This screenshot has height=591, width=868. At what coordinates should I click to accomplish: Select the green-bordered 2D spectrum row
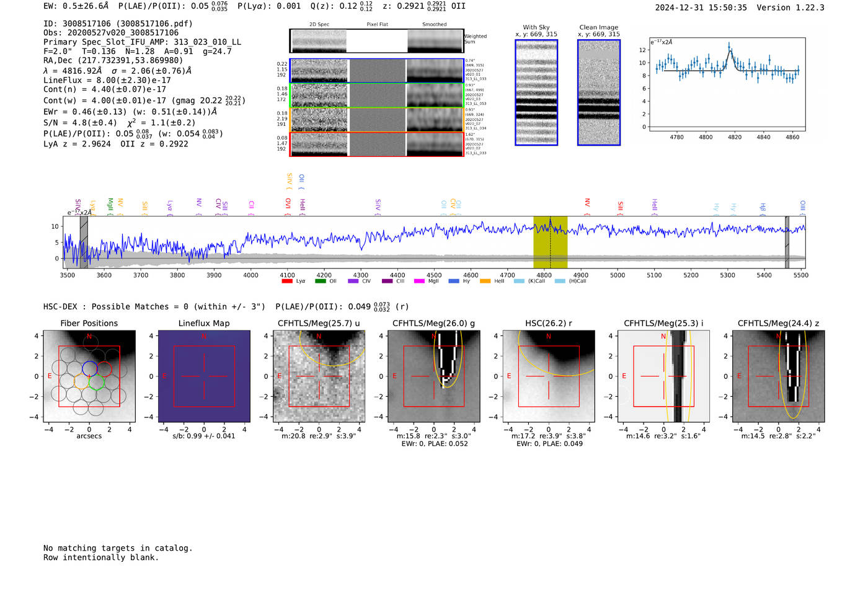[x=376, y=96]
